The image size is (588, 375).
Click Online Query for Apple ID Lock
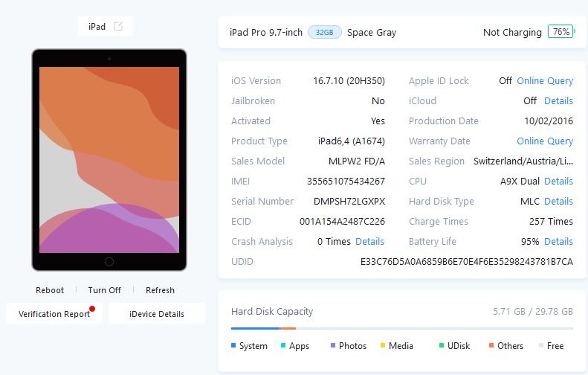click(545, 80)
